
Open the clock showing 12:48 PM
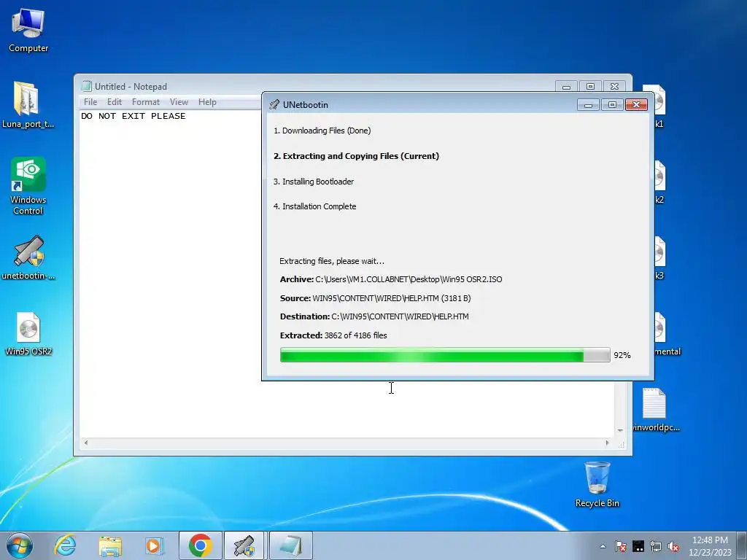pos(710,545)
